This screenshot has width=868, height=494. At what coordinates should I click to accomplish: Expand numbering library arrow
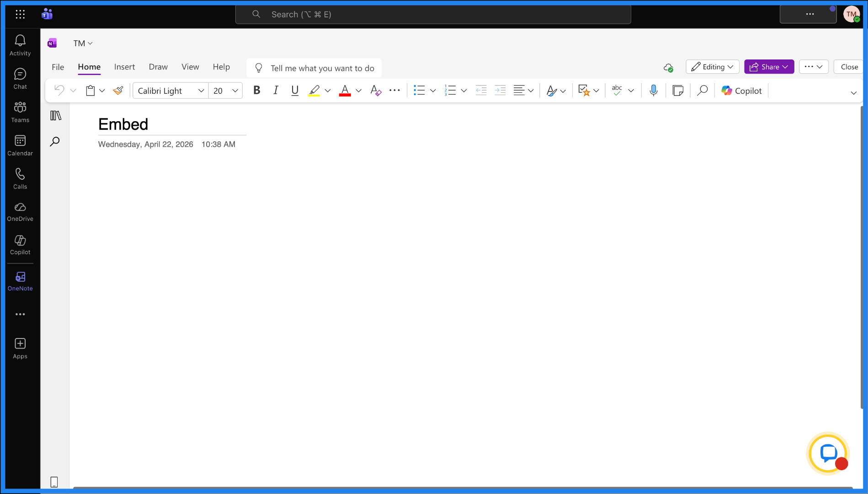point(464,91)
